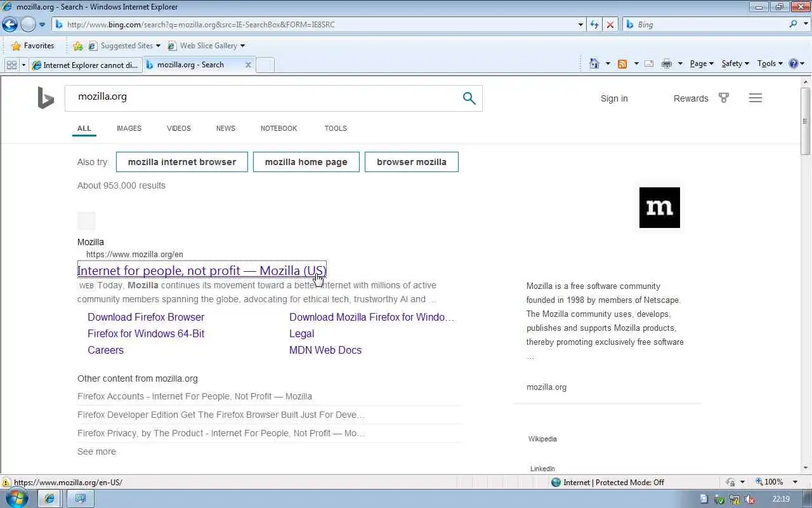Open Download Firefox Browser link
Image resolution: width=812 pixels, height=508 pixels.
click(x=146, y=317)
